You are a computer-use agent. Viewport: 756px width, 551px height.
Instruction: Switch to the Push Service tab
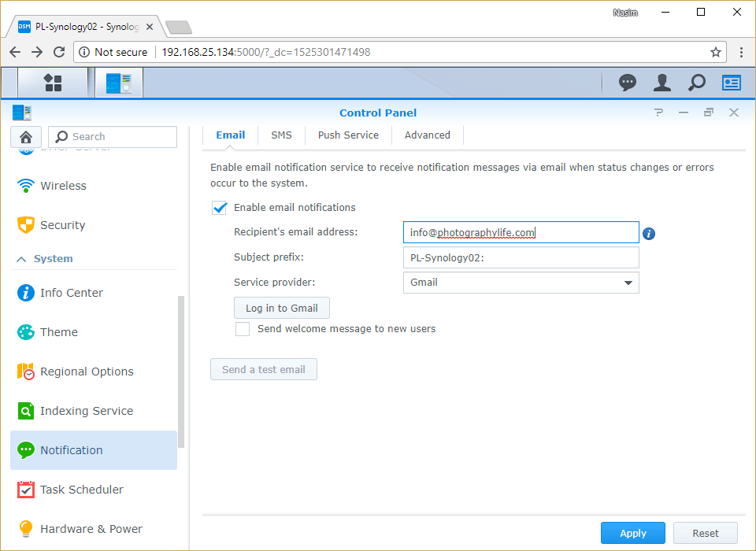(x=348, y=135)
